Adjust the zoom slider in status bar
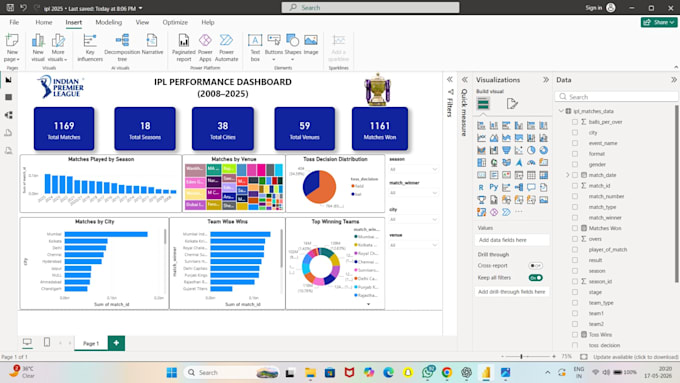680x383 pixels. pos(521,357)
